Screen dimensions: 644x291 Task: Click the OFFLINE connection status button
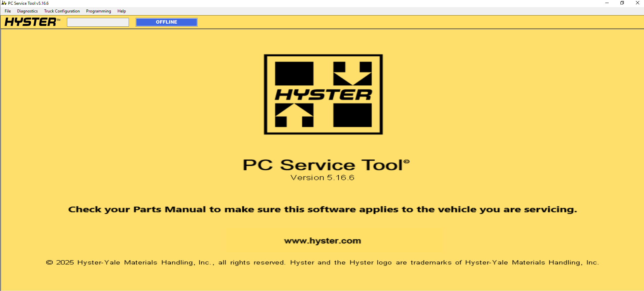click(x=167, y=22)
